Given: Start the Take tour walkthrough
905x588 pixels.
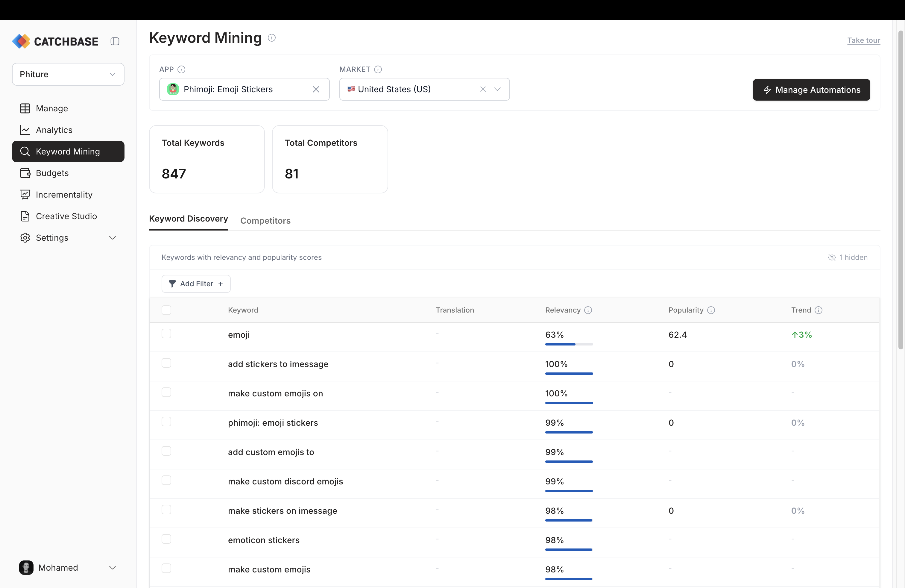Looking at the screenshot, I should click(864, 40).
